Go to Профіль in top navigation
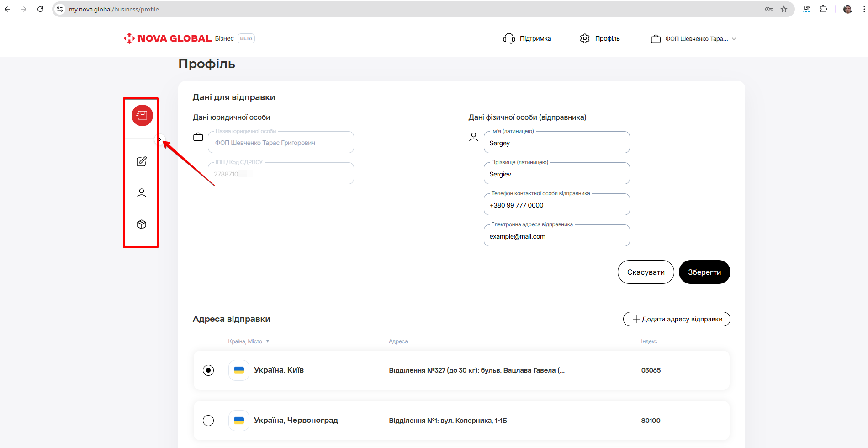Viewport: 868px width, 448px height. click(600, 38)
